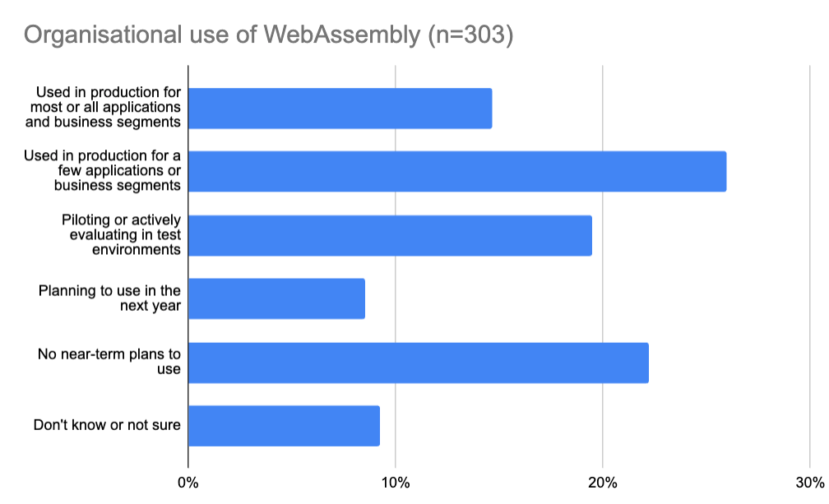The height and width of the screenshot is (504, 829).
Task: Click the 'Don't know or not sure' bar
Action: [284, 426]
